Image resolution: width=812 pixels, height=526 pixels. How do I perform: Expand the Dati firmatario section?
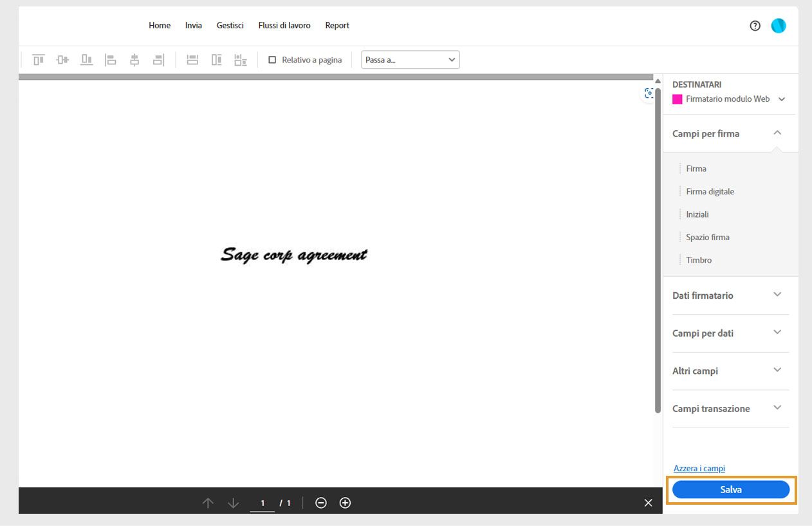(777, 294)
